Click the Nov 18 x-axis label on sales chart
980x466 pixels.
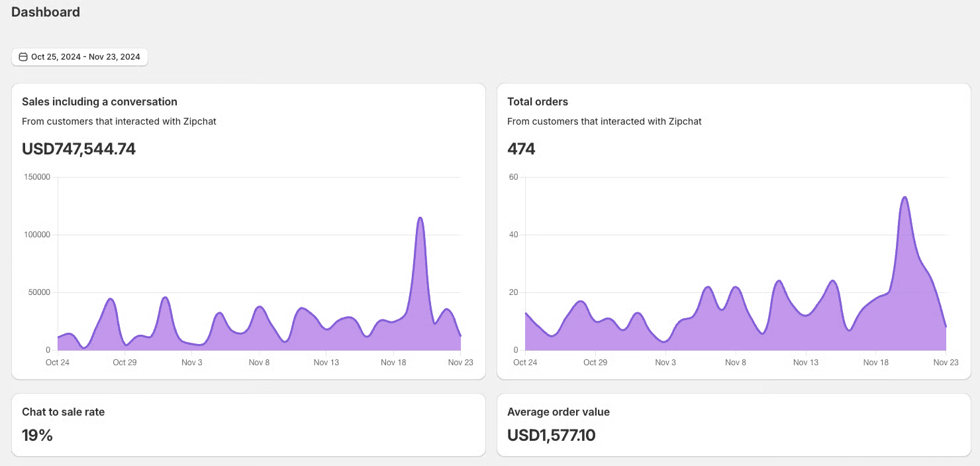pos(393,363)
